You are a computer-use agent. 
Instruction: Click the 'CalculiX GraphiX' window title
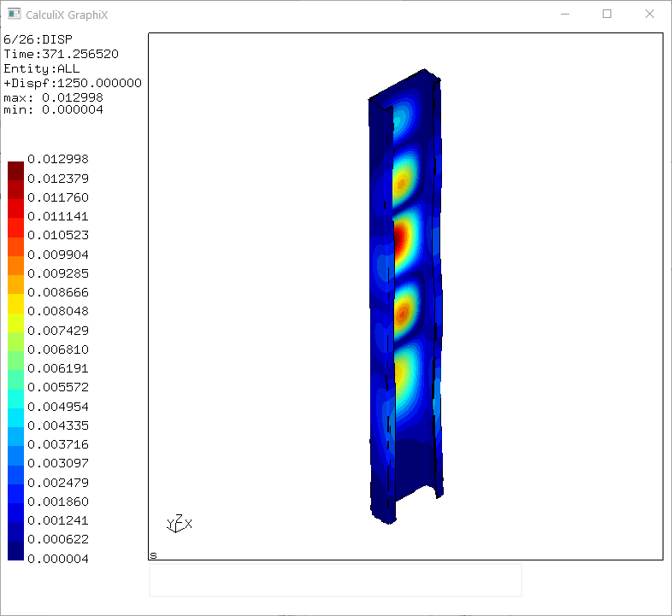[67, 15]
